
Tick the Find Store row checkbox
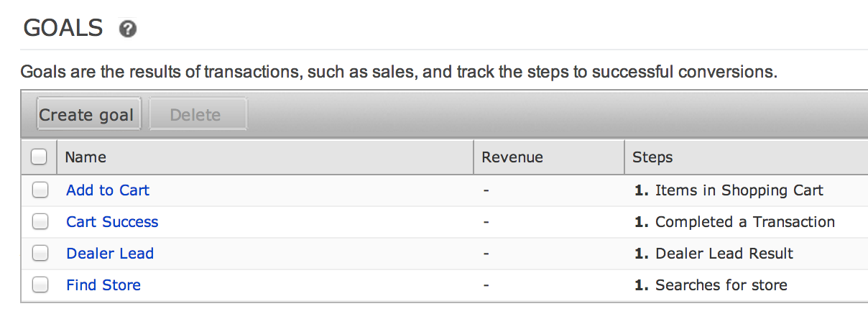point(40,285)
